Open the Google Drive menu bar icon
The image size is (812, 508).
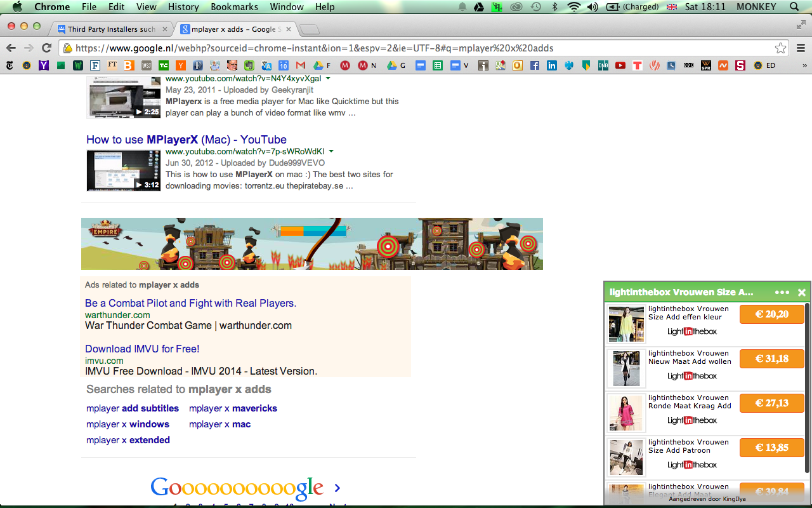pyautogui.click(x=480, y=7)
